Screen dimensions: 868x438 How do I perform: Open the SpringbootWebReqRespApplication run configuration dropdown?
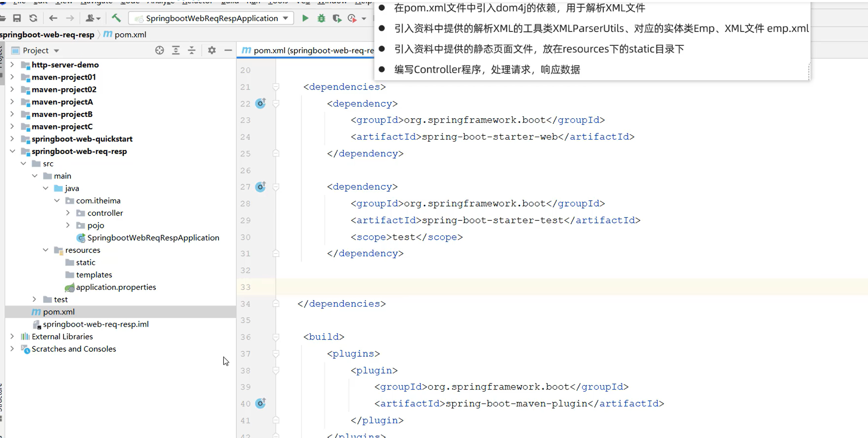[x=211, y=18]
